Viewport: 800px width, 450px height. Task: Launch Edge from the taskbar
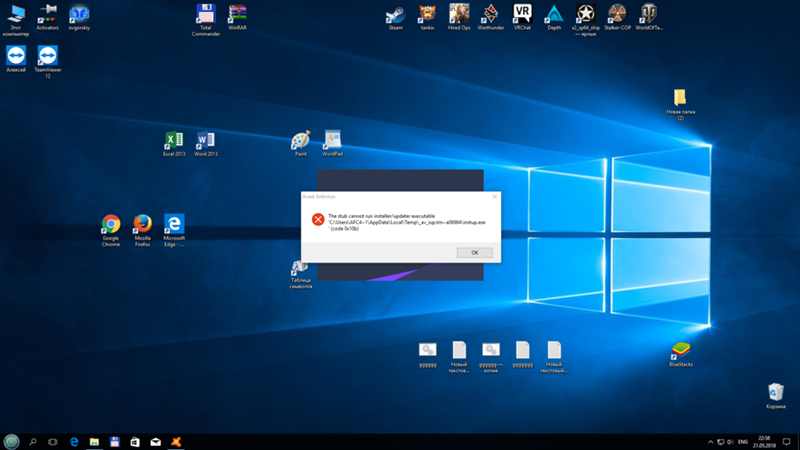tap(74, 442)
